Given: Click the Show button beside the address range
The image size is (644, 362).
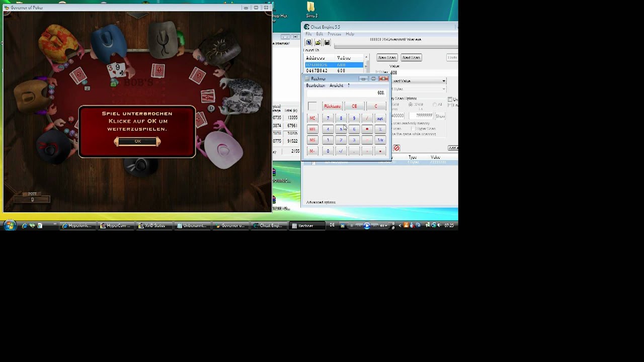Looking at the screenshot, I should click(440, 116).
